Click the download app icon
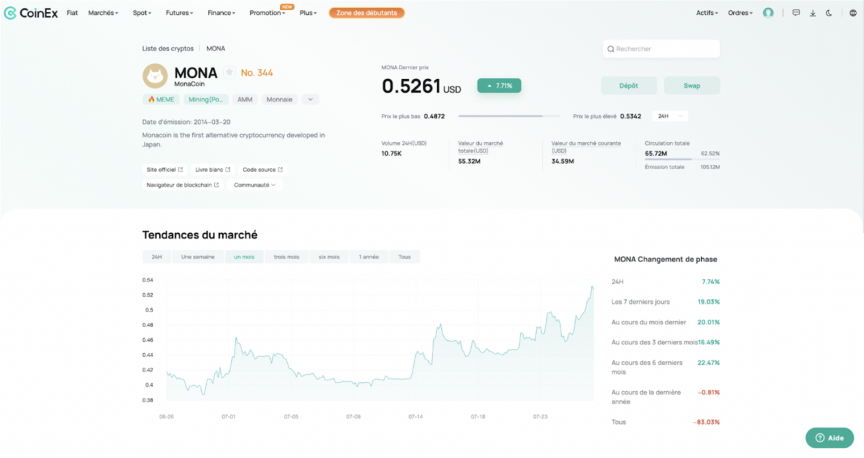The height and width of the screenshot is (458, 864). (x=812, y=13)
